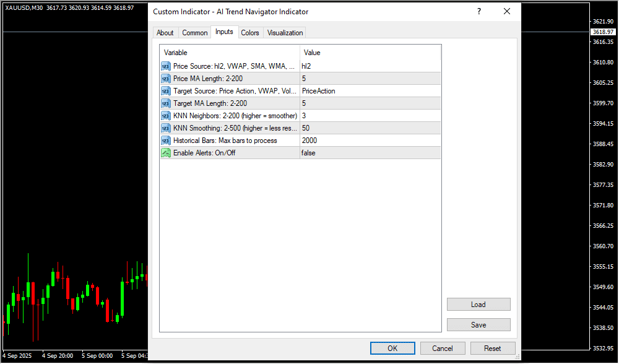Click the help question mark button
The image size is (619, 364).
478,12
